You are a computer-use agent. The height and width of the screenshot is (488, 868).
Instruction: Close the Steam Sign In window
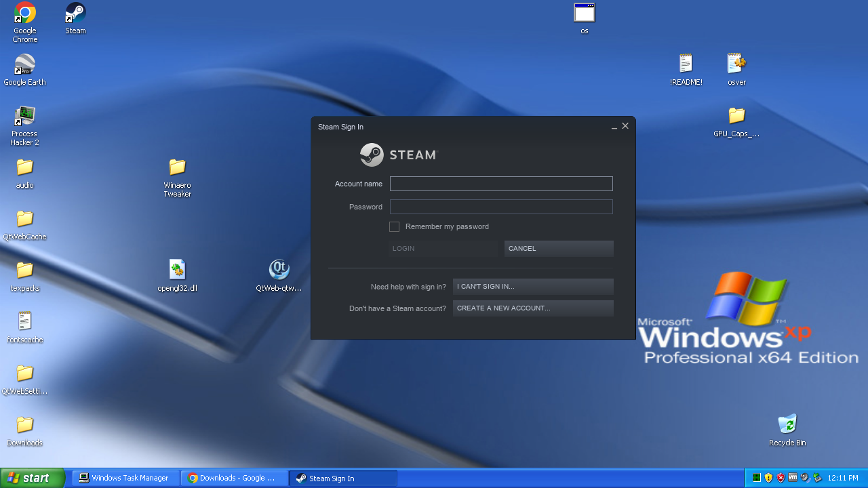coord(625,126)
